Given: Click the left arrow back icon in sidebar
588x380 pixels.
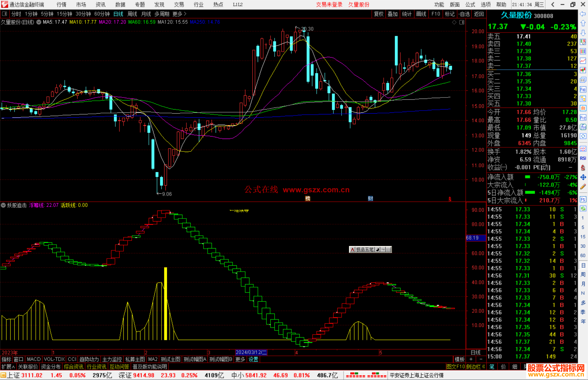Looking at the screenshot, I should (x=583, y=14).
